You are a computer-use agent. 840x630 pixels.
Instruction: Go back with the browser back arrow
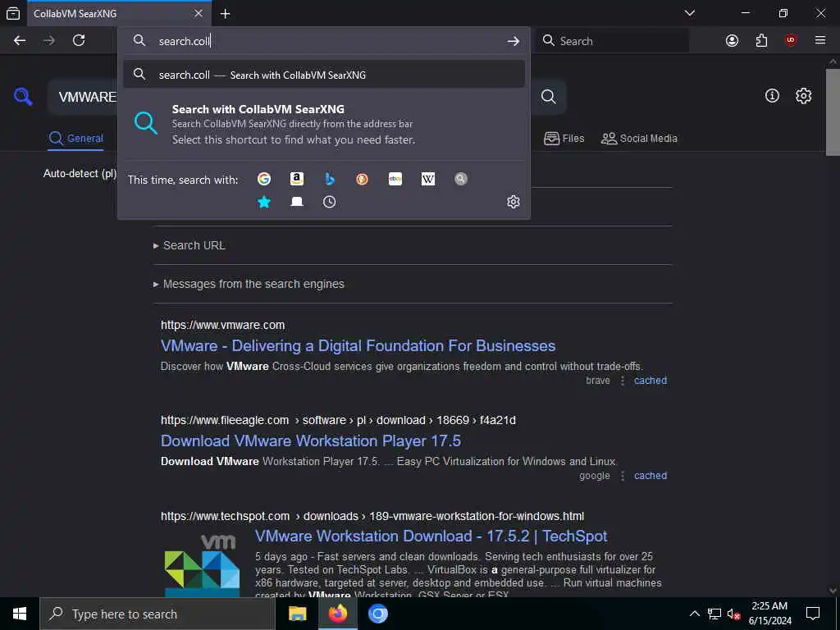[20, 41]
